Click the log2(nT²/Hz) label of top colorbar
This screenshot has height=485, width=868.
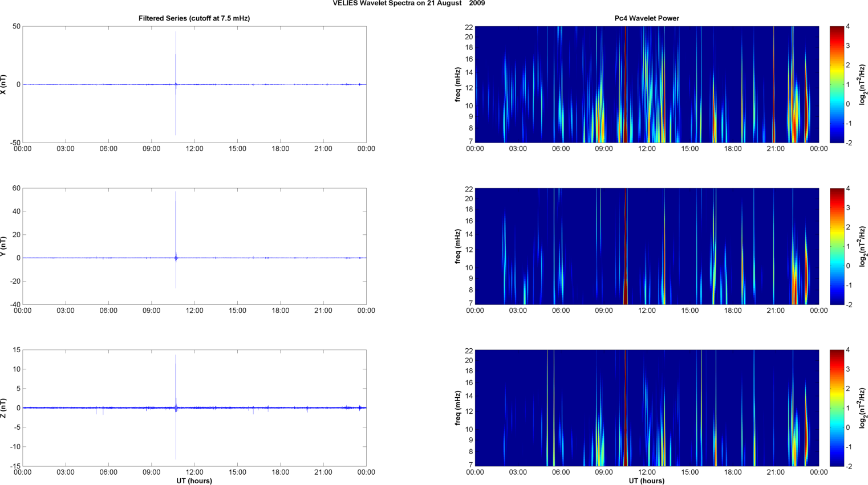[x=862, y=84]
